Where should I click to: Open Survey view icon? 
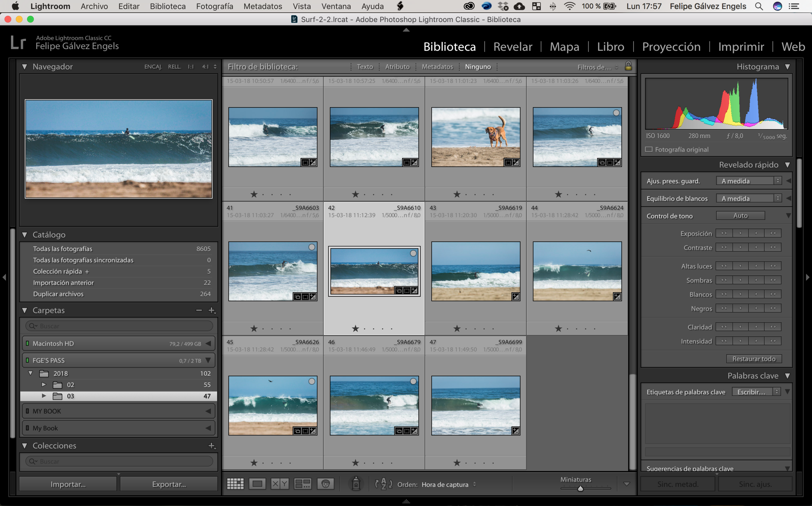[x=303, y=484]
